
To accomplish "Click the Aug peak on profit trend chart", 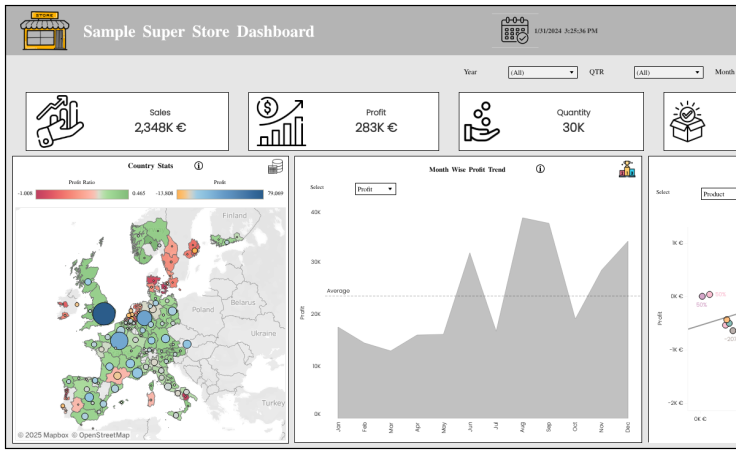I will tap(523, 218).
